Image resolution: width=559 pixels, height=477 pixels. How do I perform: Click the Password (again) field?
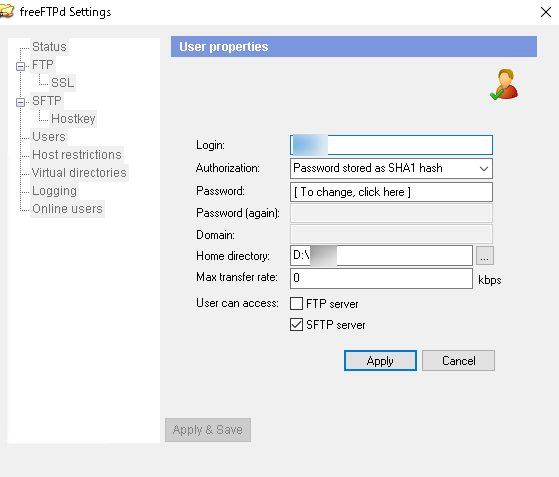click(391, 213)
